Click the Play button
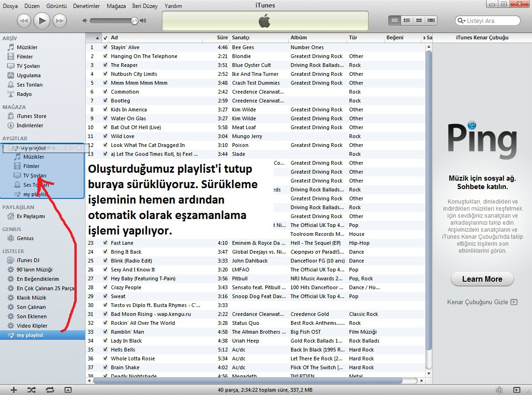The width and height of the screenshot is (532, 395). tap(42, 21)
